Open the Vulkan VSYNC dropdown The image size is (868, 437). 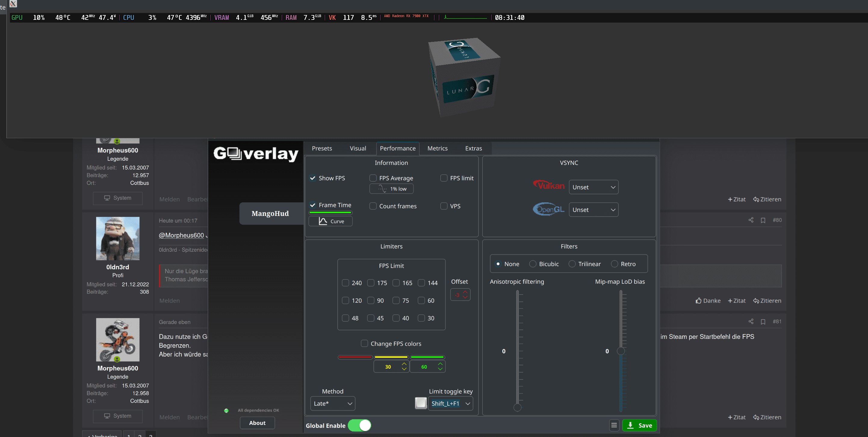pyautogui.click(x=594, y=187)
